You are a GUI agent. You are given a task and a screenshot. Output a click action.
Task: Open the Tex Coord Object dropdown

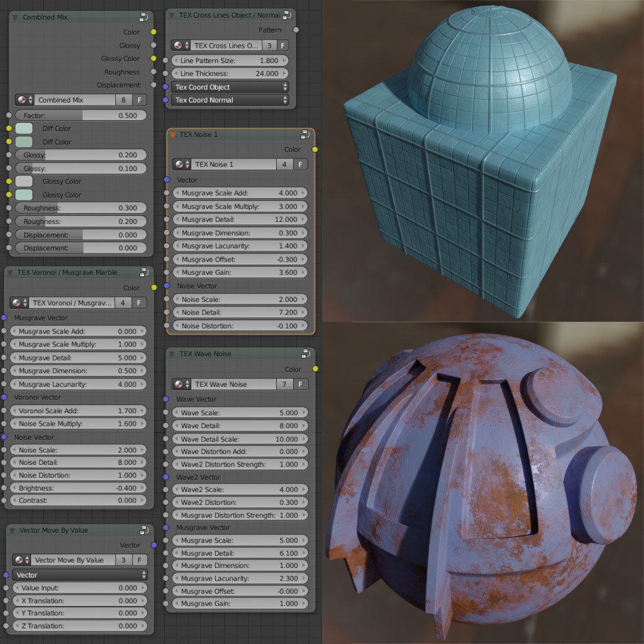tap(230, 87)
